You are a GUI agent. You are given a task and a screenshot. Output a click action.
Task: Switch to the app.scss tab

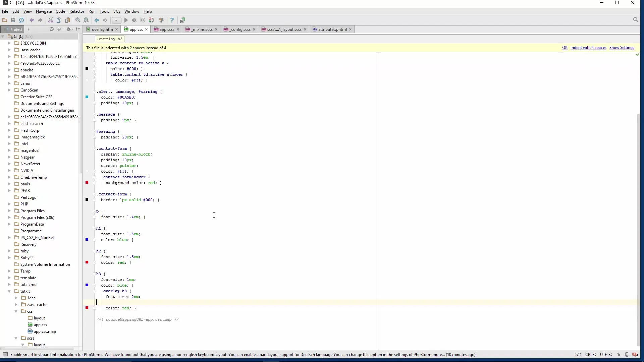(x=167, y=29)
